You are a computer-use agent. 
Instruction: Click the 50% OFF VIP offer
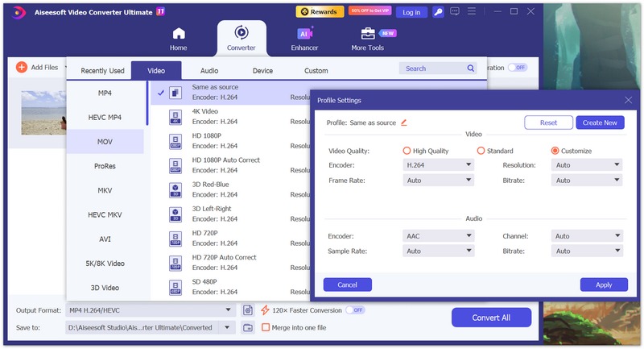click(370, 10)
